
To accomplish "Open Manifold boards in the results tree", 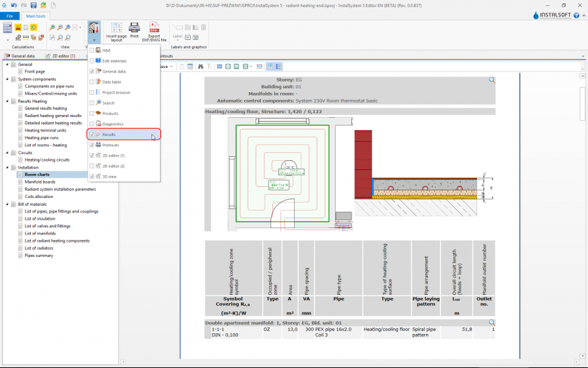I will (x=40, y=182).
